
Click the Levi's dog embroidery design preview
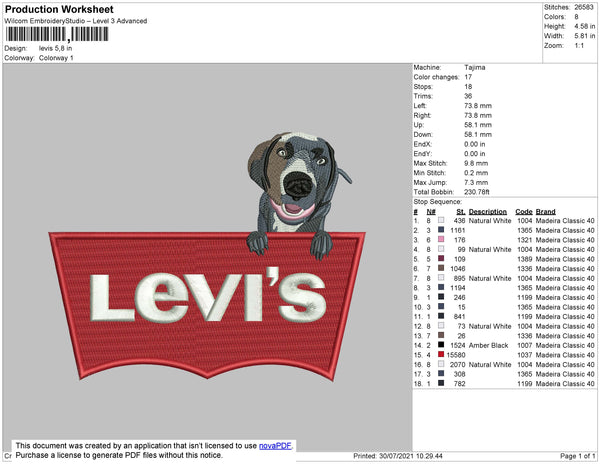(x=207, y=256)
